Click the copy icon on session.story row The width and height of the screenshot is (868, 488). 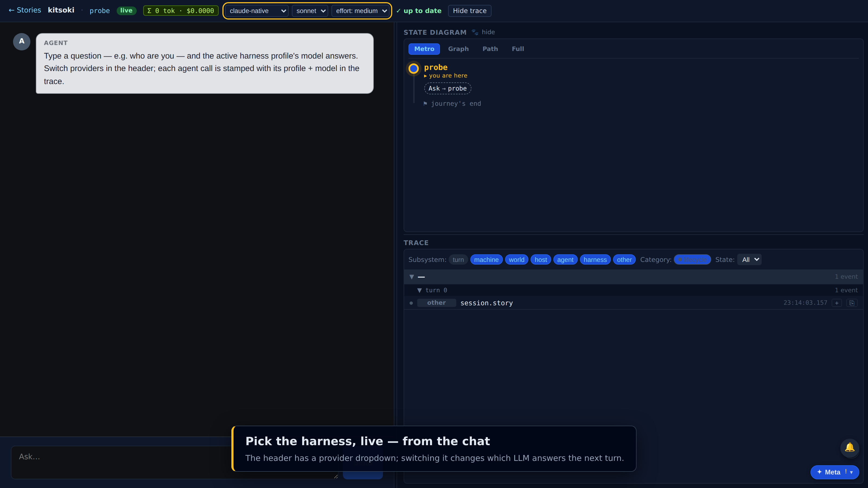pos(852,303)
